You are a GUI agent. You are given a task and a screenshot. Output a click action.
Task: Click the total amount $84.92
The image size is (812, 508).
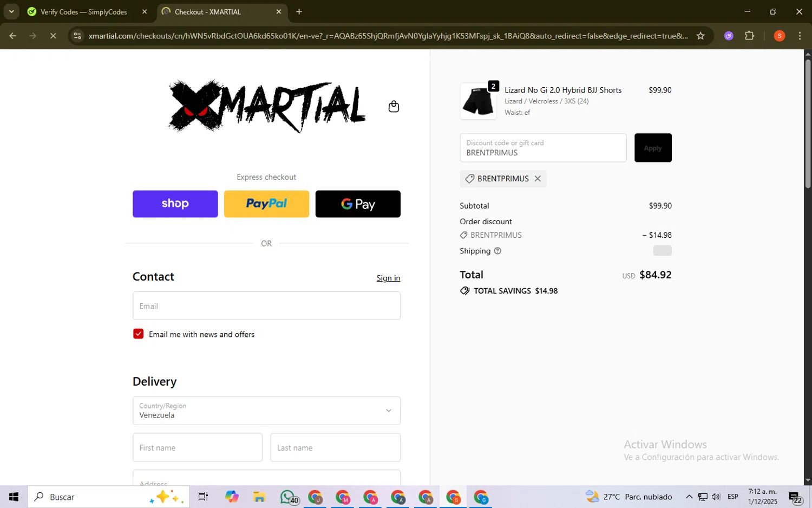pyautogui.click(x=656, y=275)
